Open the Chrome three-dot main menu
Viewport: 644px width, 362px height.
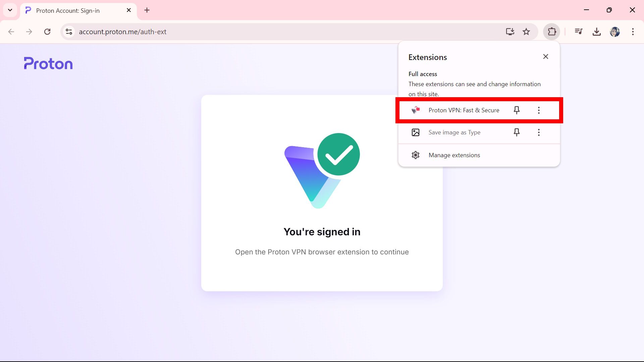633,32
